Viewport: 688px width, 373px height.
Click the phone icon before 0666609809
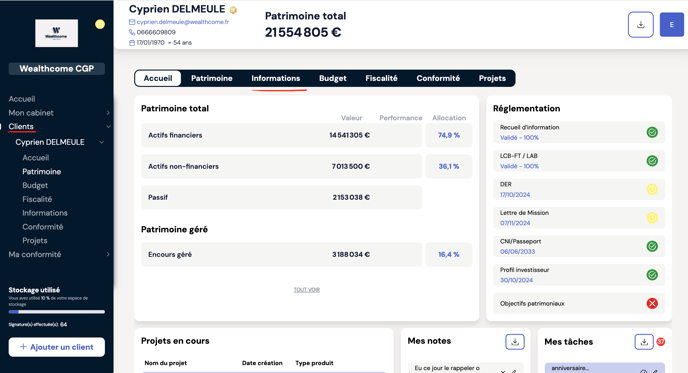[x=132, y=32]
